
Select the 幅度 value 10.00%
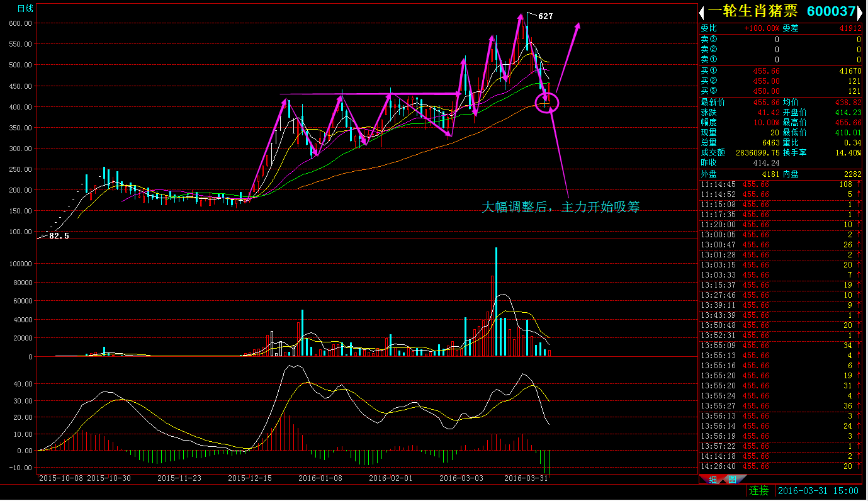[x=766, y=122]
